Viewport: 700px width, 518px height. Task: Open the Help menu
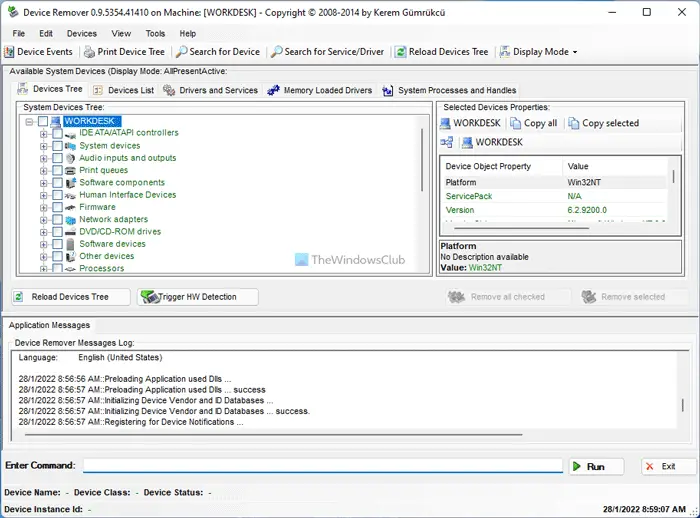pos(188,33)
